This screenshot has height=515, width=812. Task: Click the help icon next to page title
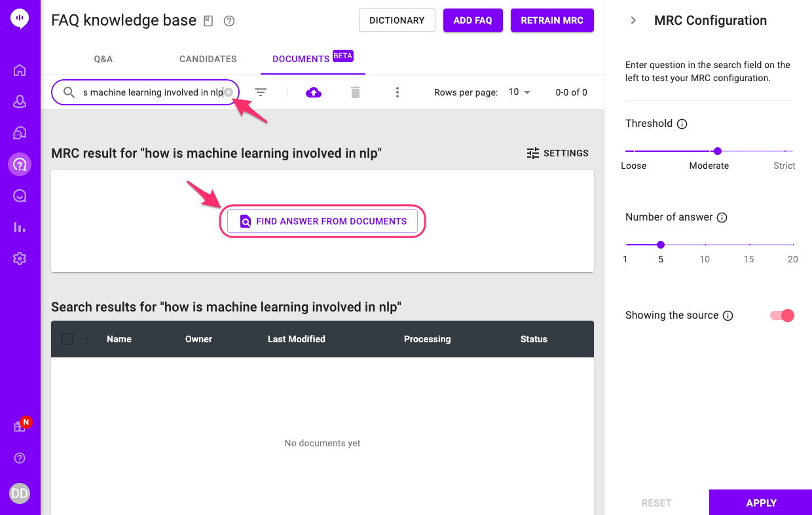point(229,21)
